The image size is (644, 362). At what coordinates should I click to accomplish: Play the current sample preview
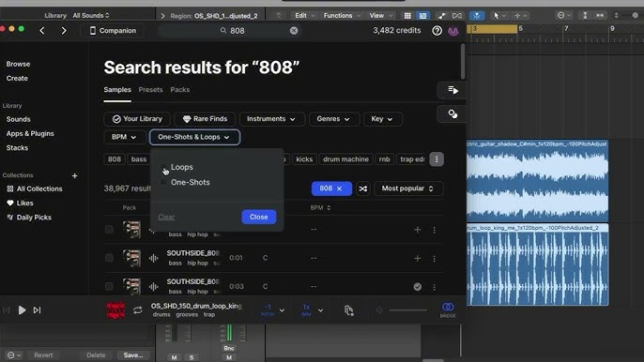[23, 310]
